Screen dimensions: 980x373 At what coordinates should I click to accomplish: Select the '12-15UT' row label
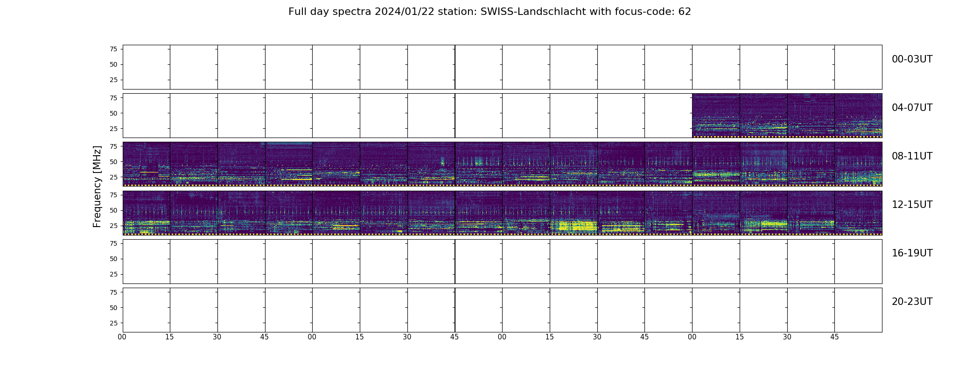click(912, 205)
